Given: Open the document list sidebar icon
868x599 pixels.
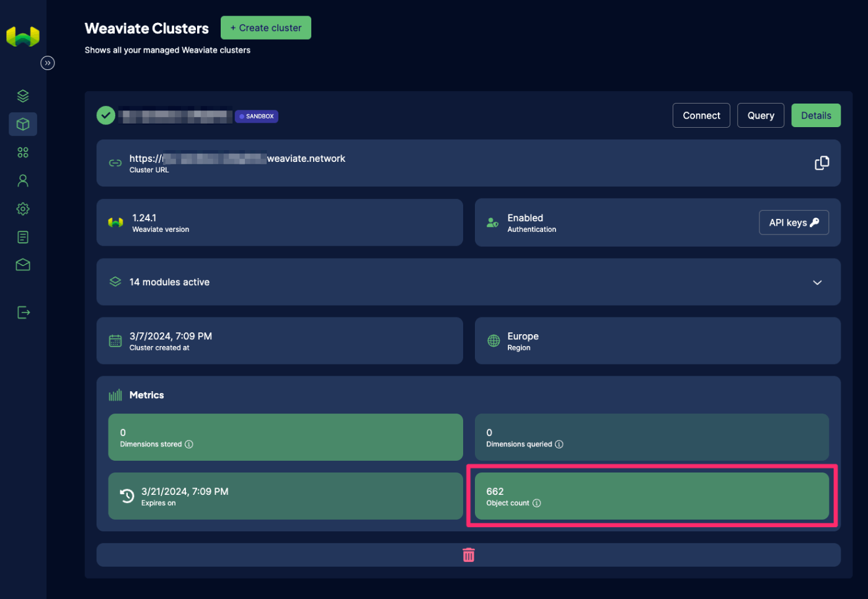Looking at the screenshot, I should 23,237.
